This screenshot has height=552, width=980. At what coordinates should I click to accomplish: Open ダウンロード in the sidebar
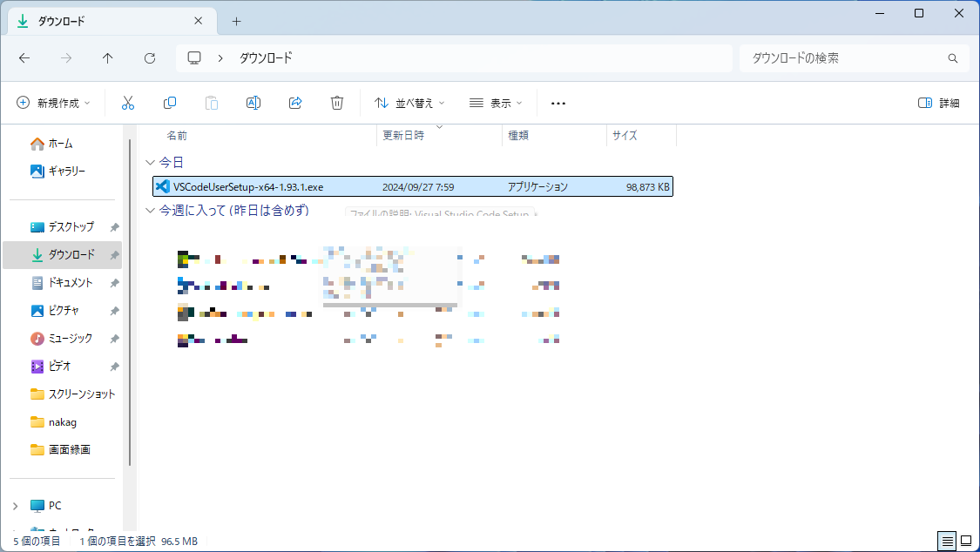click(x=63, y=255)
